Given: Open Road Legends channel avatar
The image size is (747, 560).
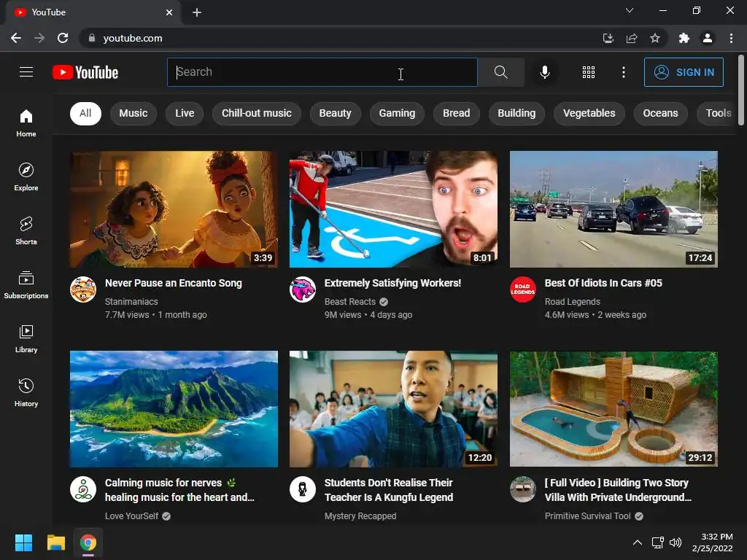Looking at the screenshot, I should tap(523, 289).
